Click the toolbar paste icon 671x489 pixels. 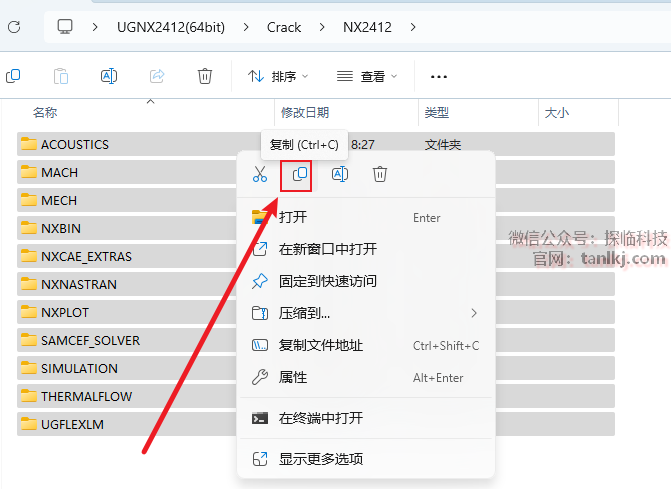tap(61, 76)
